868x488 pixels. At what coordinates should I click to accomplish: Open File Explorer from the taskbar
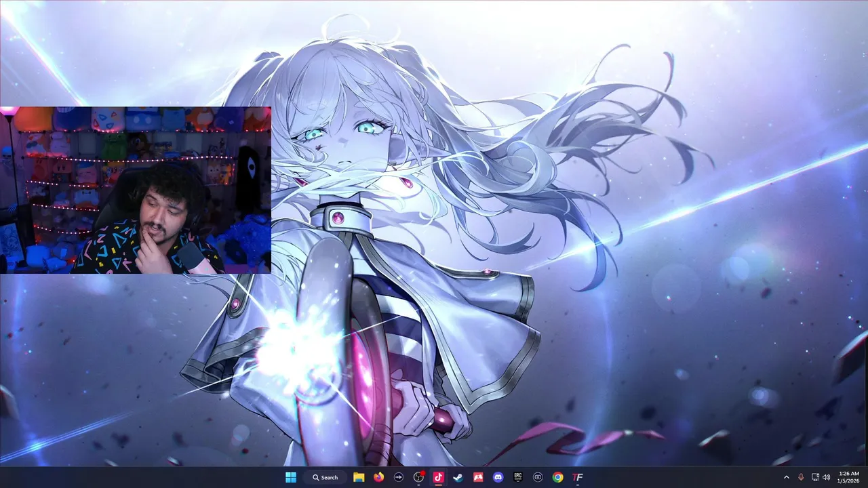[359, 477]
